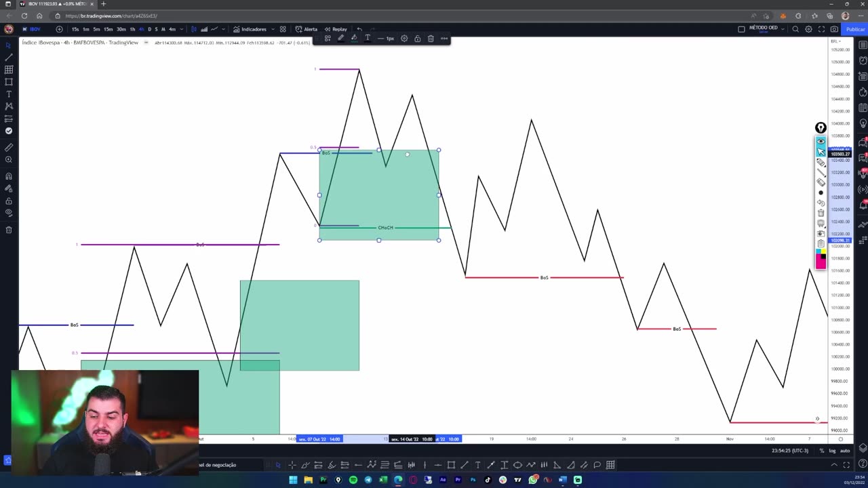Image resolution: width=868 pixels, height=488 pixels.
Task: Open the watchlist panel icon in right sidebar
Action: 863,43
